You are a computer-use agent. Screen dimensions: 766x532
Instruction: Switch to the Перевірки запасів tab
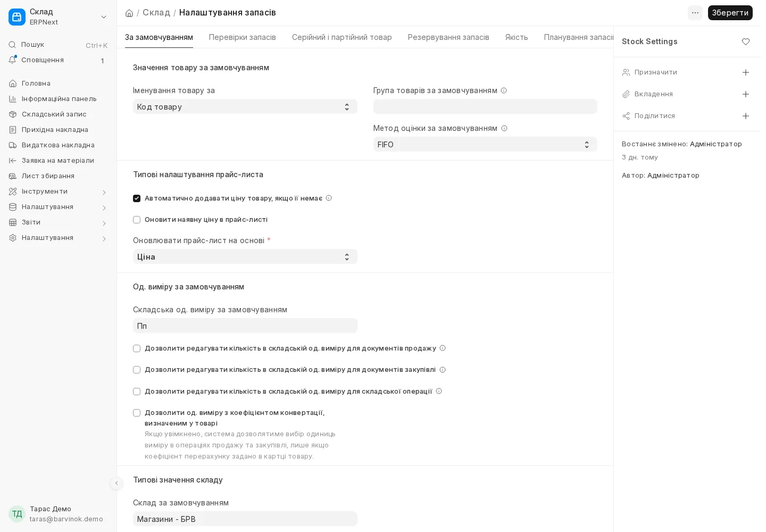(243, 37)
